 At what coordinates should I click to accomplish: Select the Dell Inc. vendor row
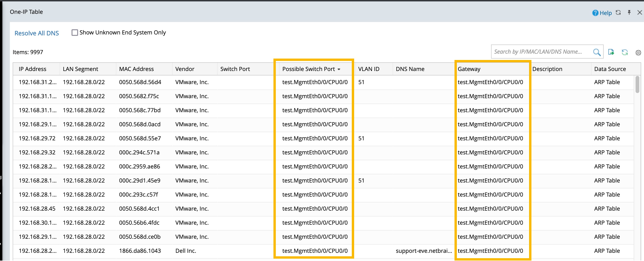pyautogui.click(x=186, y=251)
